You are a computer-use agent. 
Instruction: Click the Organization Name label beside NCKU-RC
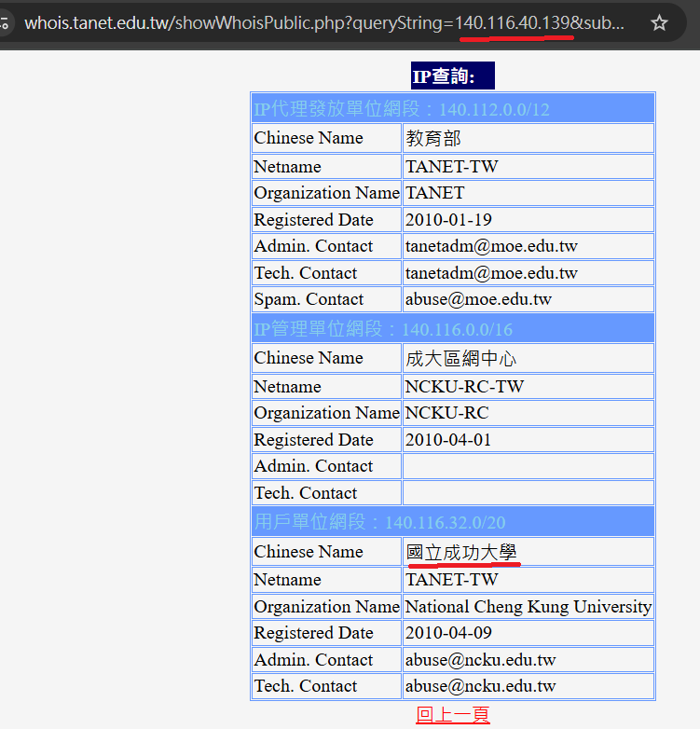(x=327, y=413)
